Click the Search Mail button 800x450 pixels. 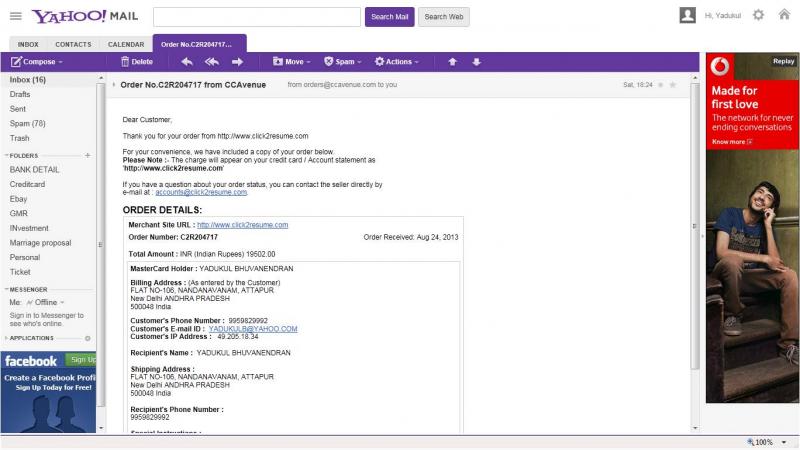tap(389, 17)
